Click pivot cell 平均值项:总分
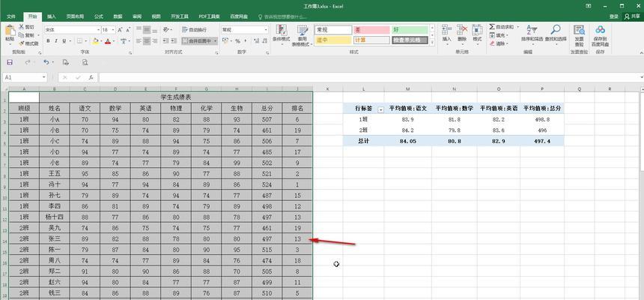The width and height of the screenshot is (644, 300). [542, 108]
